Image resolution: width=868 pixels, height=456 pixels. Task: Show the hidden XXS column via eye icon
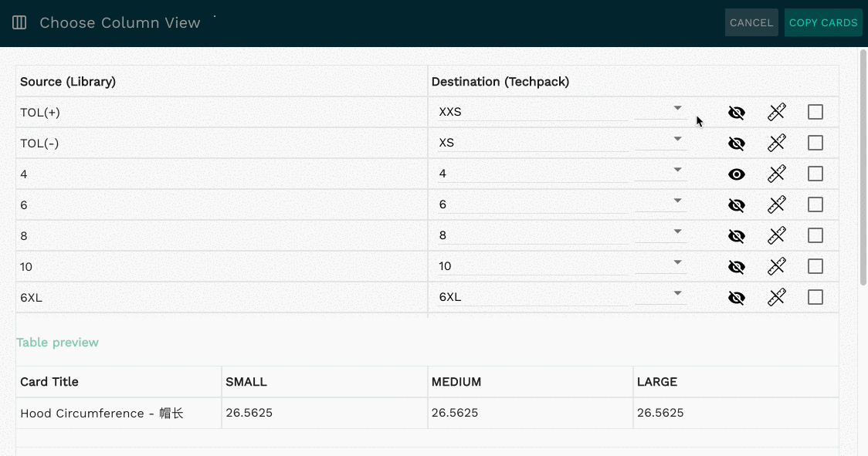coord(736,113)
